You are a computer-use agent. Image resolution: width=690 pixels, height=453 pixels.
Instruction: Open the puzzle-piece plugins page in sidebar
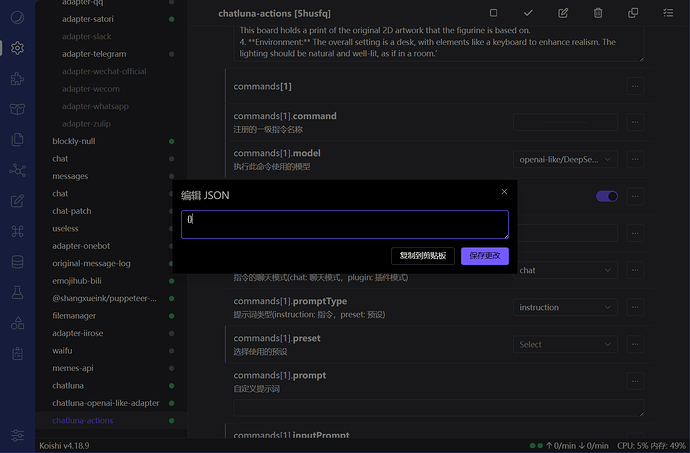coord(17,78)
